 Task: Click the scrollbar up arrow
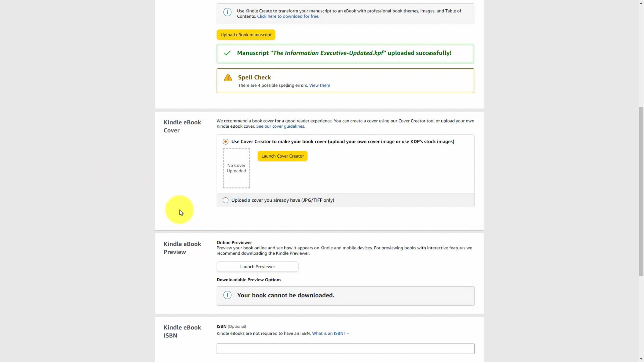(x=641, y=3)
